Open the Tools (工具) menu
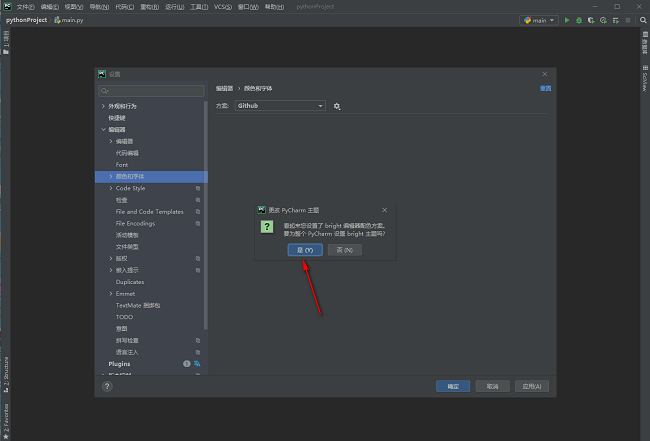650x441 pixels. 199,7
